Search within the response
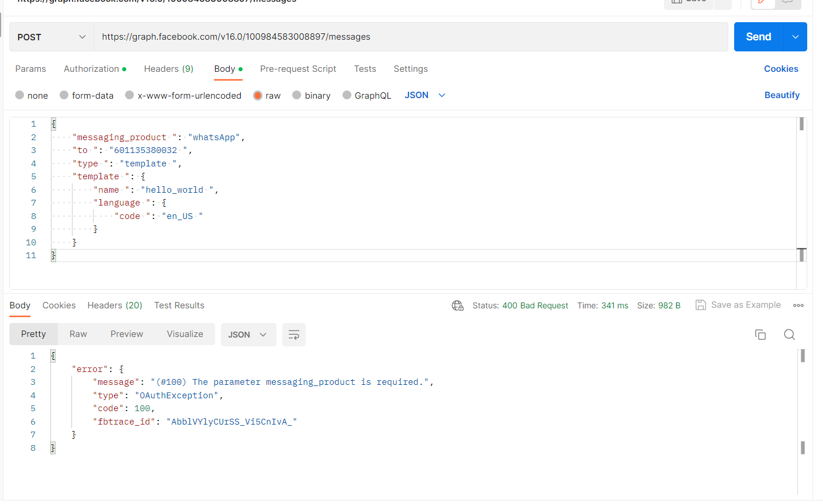This screenshot has height=504, width=823. click(x=790, y=335)
